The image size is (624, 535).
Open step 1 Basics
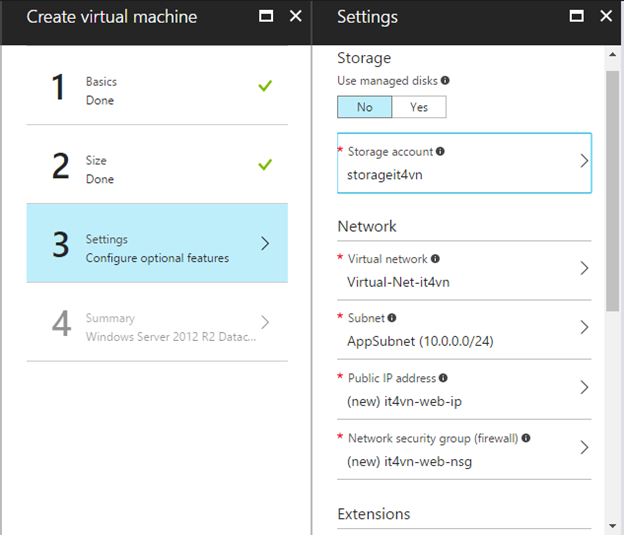(157, 90)
